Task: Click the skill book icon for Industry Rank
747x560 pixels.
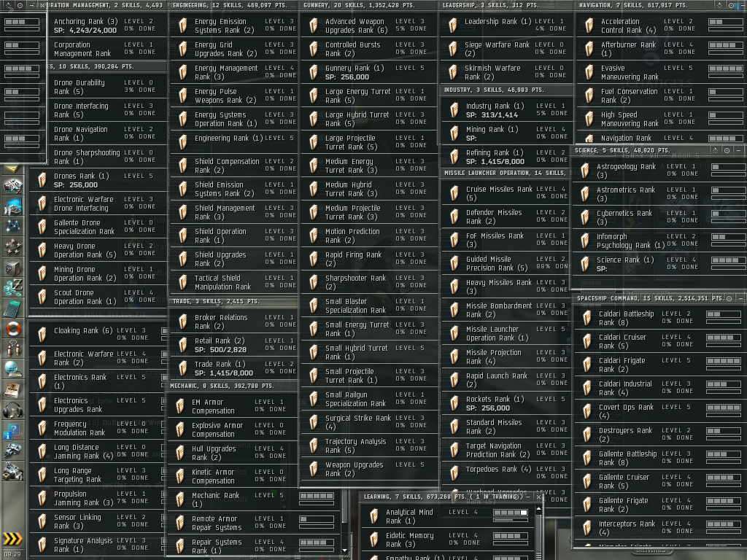Action: pos(454,110)
